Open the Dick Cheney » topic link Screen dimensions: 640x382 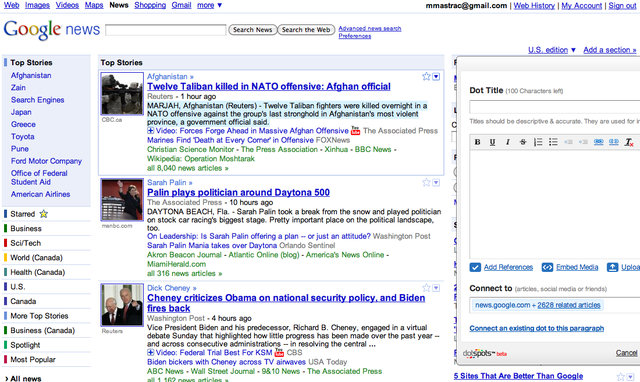(x=171, y=288)
